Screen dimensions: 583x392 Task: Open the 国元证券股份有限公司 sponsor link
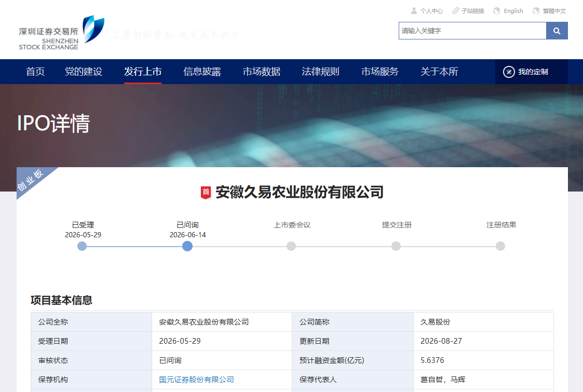coord(196,380)
